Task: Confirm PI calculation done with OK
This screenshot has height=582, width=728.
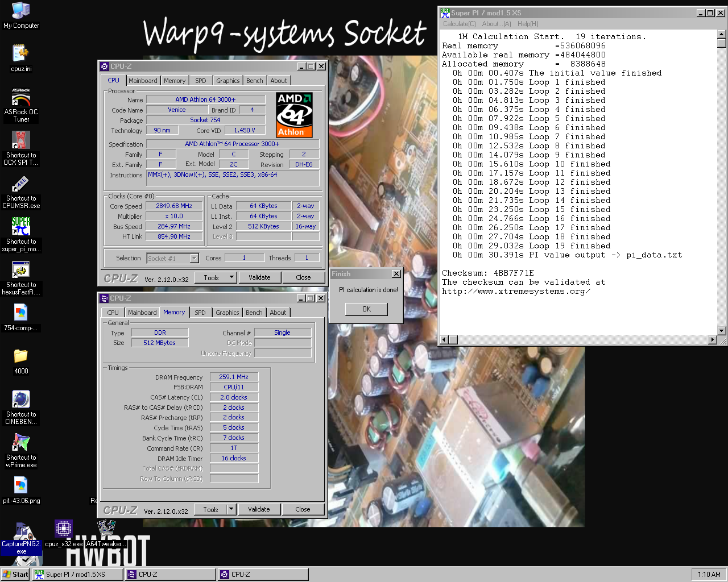Action: coord(366,309)
